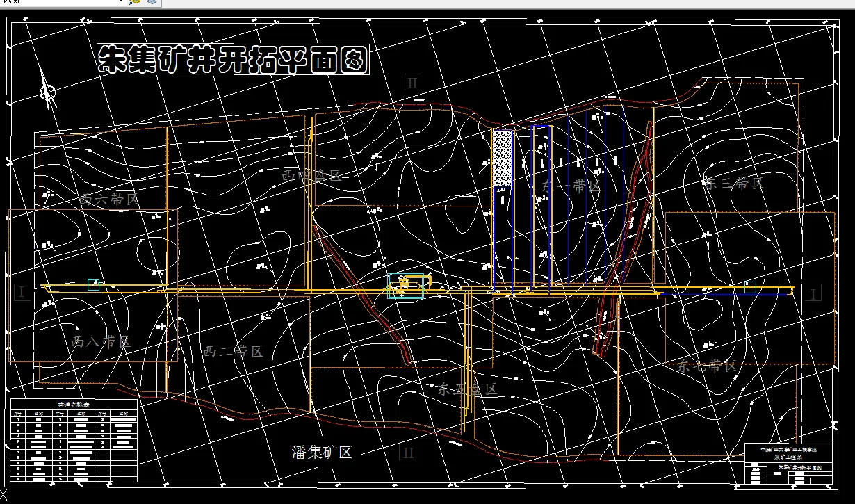
Task: Select the 巷道名称表 table heading
Action: [73, 404]
